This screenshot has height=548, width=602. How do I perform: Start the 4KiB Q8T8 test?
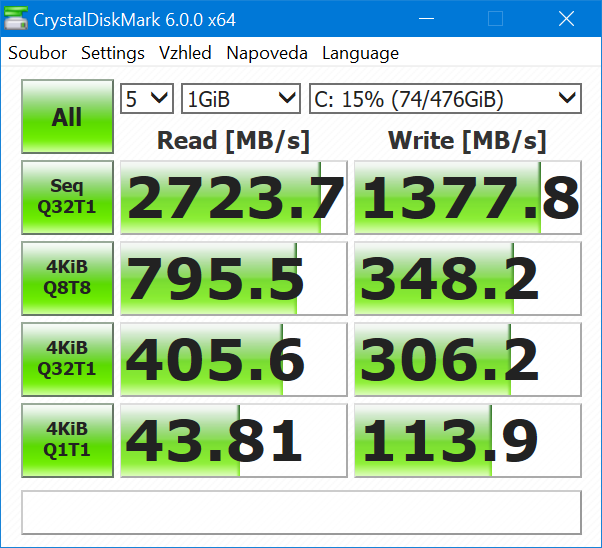[67, 279]
